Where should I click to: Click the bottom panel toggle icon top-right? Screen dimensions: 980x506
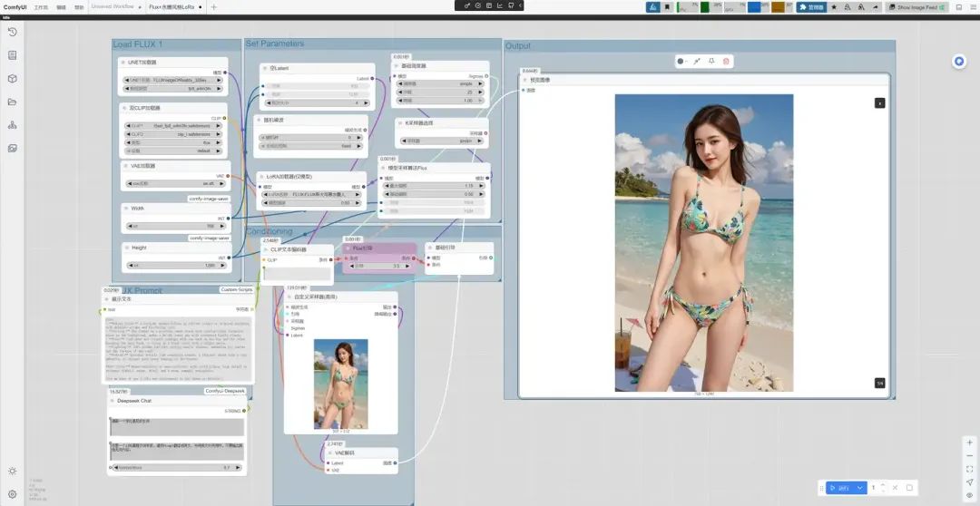pyautogui.click(x=959, y=7)
